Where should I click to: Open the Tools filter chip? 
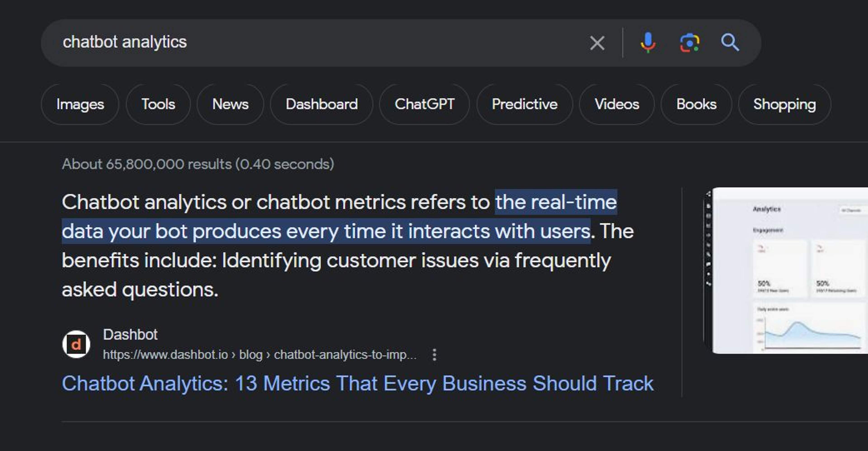(158, 104)
